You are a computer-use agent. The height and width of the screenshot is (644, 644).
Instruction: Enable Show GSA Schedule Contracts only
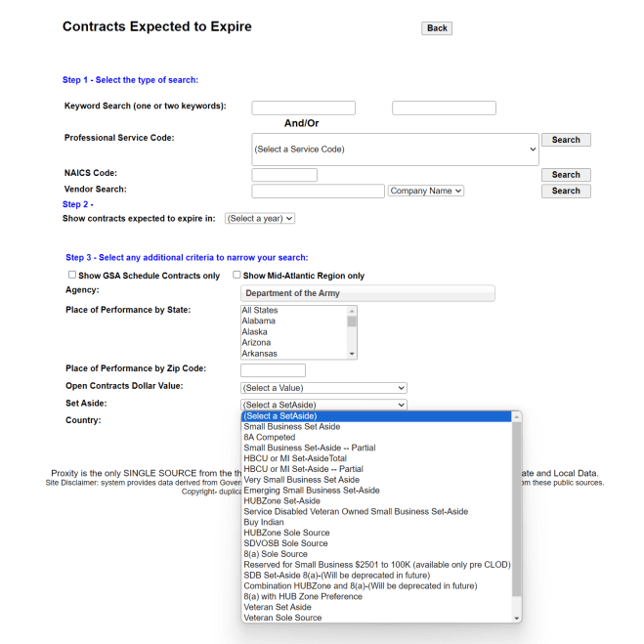pos(72,275)
